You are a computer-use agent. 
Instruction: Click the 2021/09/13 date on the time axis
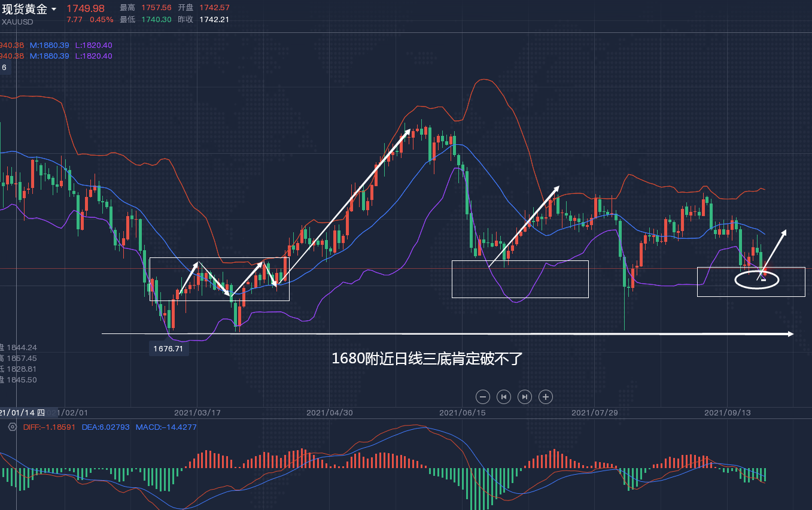[727, 412]
